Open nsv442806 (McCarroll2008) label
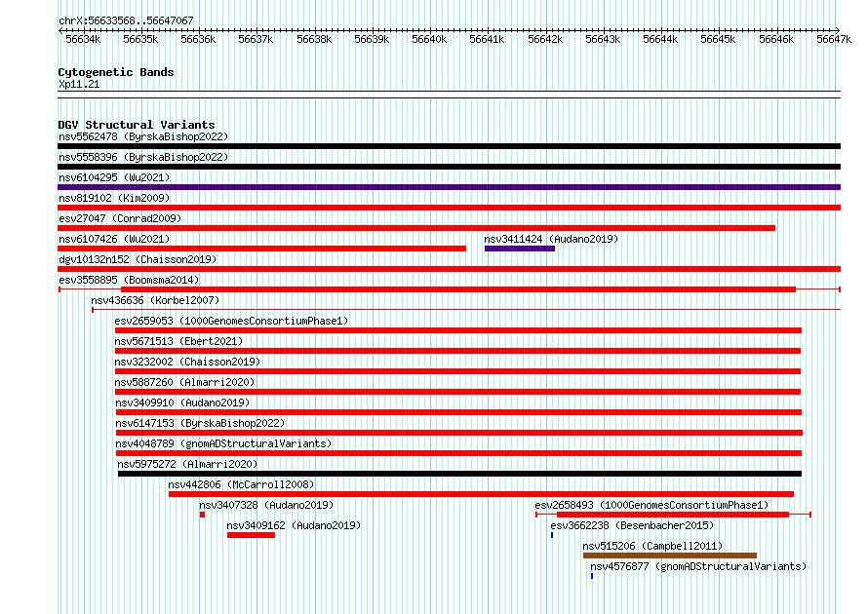Image resolution: width=868 pixels, height=614 pixels. pos(241,484)
